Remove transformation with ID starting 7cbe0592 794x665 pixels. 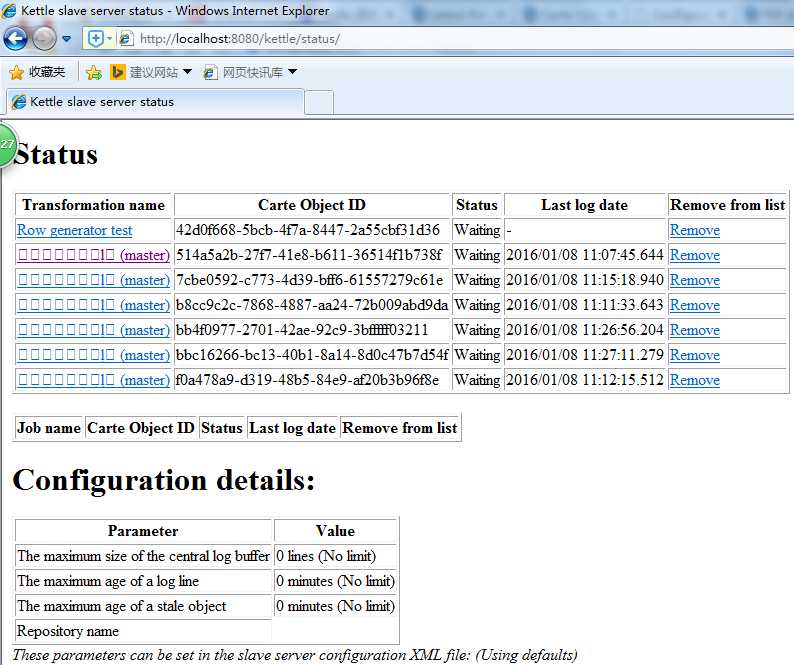695,280
